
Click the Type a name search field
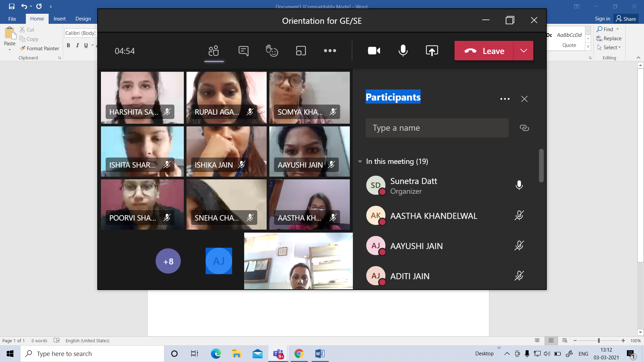pos(437,128)
